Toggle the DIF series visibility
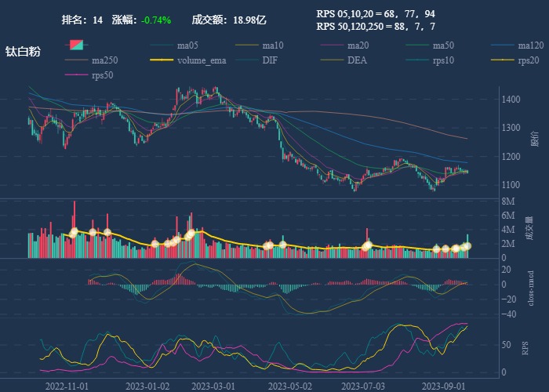The width and height of the screenshot is (549, 392). coord(269,60)
